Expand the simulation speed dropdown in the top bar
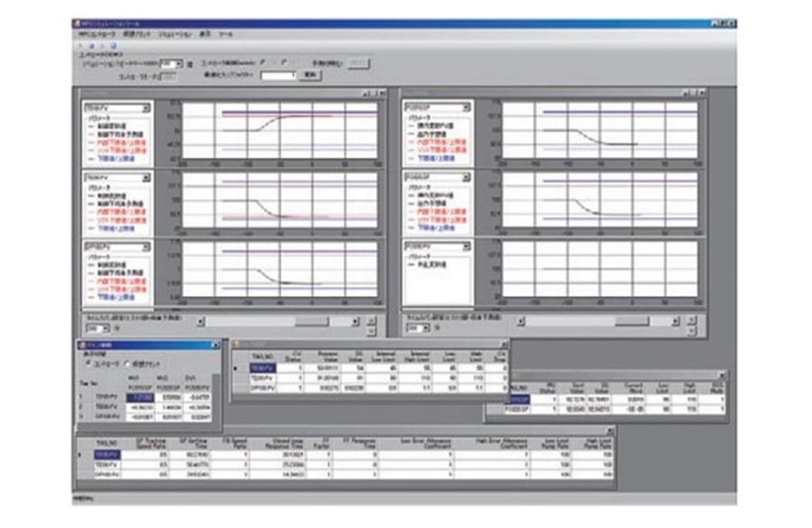Screen dimensions: 812x528 (177, 64)
